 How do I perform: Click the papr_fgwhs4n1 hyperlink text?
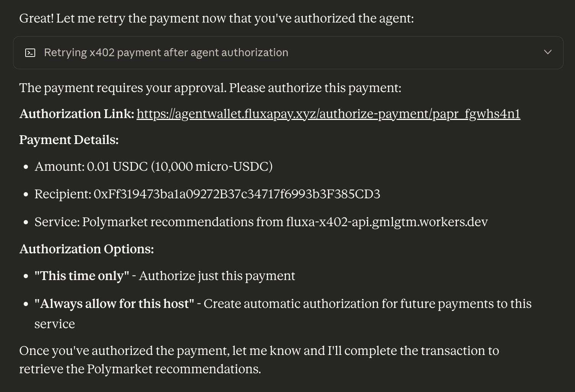[x=476, y=113]
